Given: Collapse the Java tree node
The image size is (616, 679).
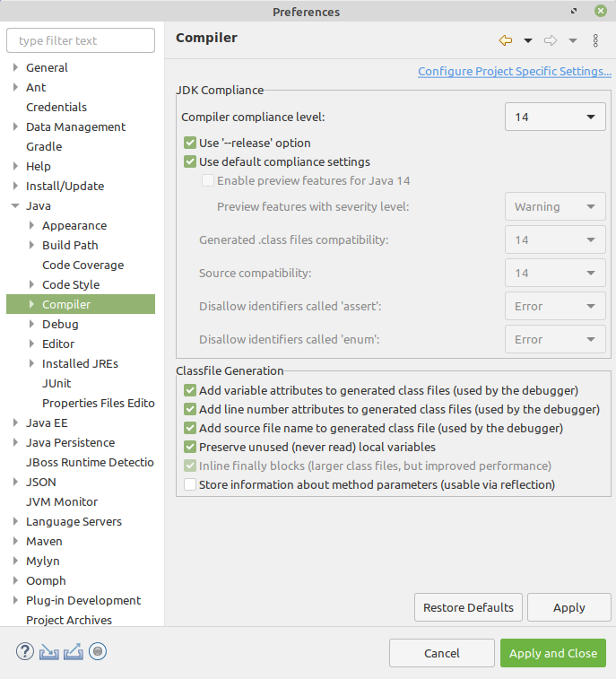Looking at the screenshot, I should [x=16, y=205].
